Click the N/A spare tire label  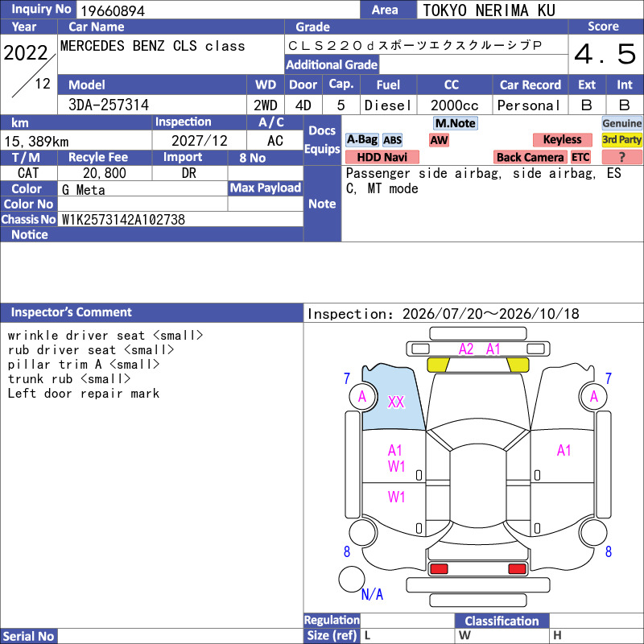372,594
